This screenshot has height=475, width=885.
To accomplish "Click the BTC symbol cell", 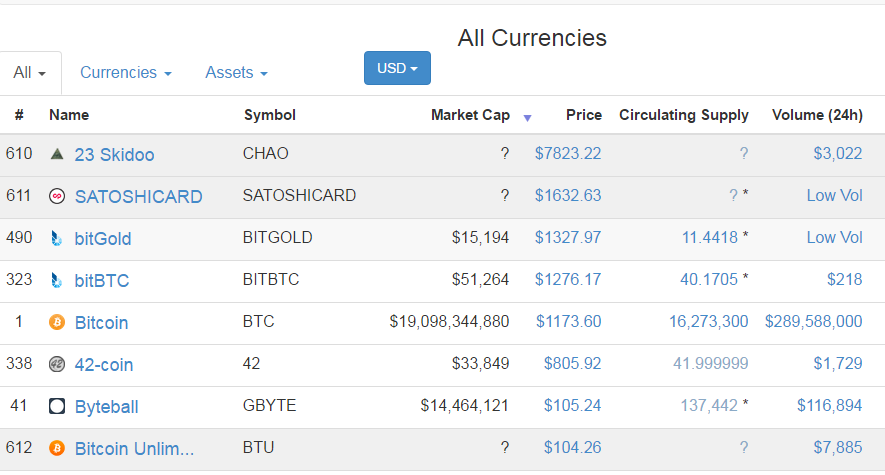I will tap(259, 322).
